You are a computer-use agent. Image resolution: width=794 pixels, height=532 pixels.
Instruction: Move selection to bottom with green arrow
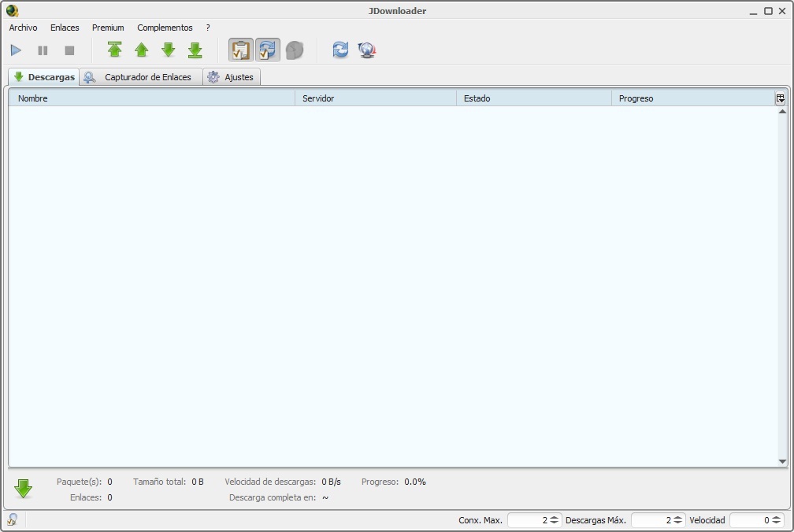pyautogui.click(x=195, y=50)
